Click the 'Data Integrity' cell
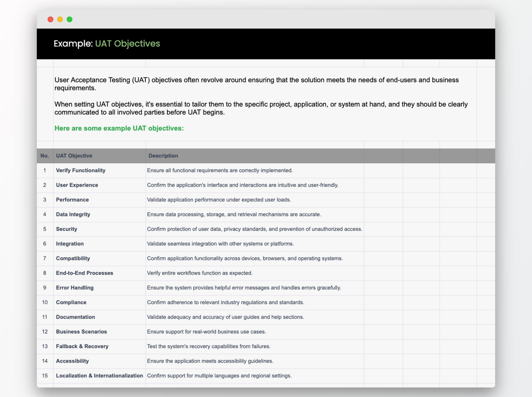The image size is (532, 397). point(73,214)
